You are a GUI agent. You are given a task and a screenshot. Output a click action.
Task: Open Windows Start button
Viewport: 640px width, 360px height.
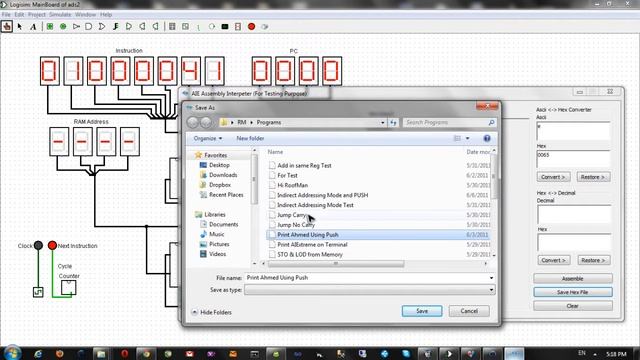12,353
